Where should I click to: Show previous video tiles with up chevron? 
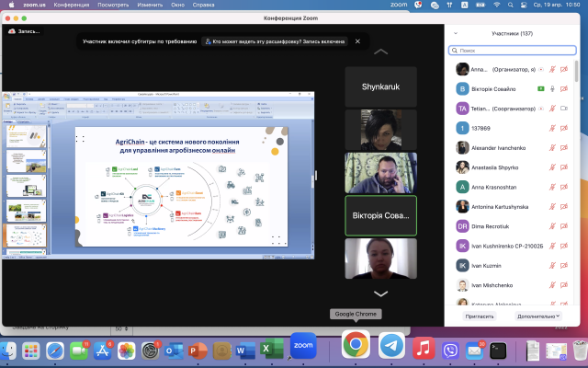[x=380, y=52]
